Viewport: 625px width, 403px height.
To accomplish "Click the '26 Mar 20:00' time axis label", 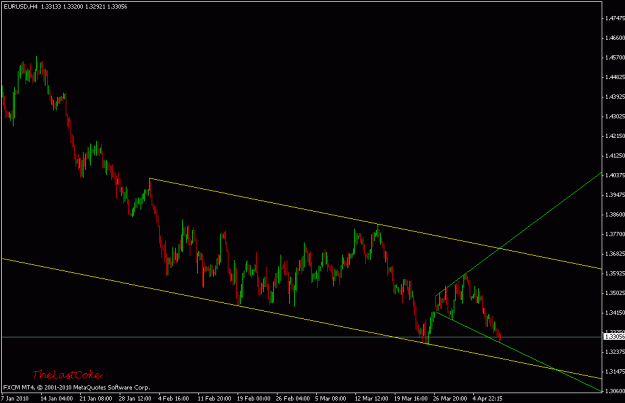I will click(x=450, y=398).
